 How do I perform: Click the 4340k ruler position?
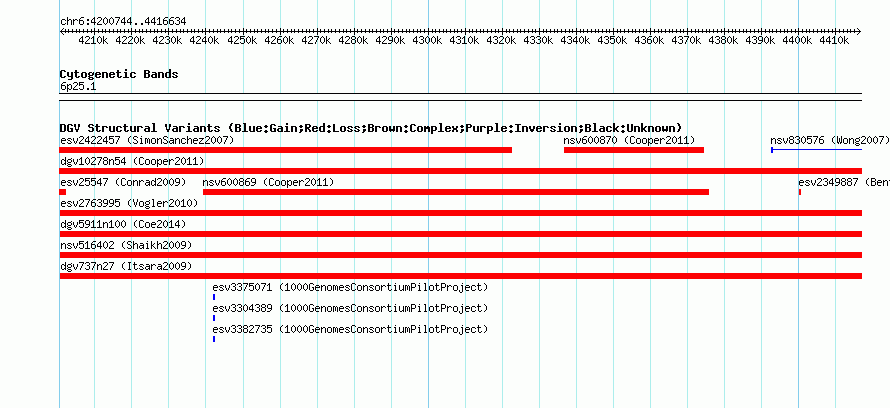[x=575, y=40]
